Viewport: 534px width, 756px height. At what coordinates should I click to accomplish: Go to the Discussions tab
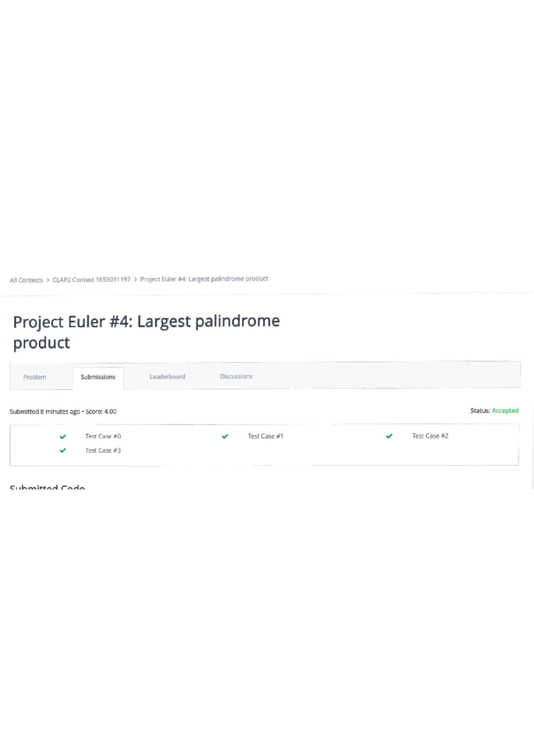pos(236,376)
